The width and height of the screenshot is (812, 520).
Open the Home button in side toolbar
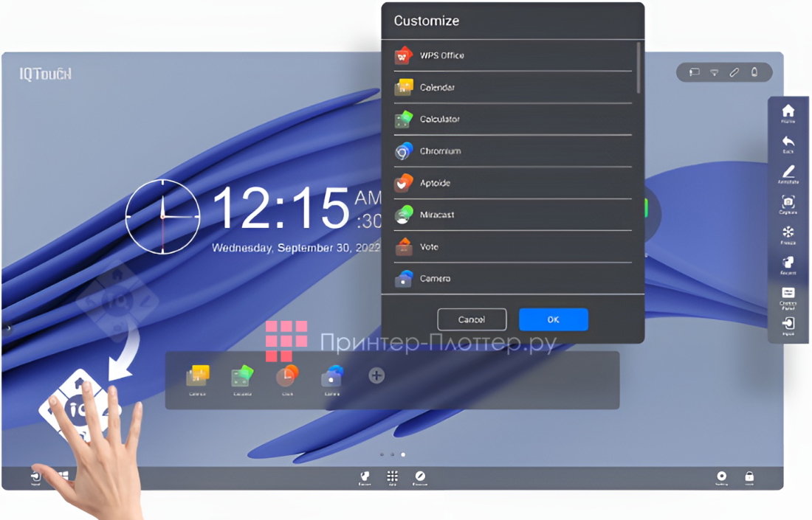(x=788, y=112)
